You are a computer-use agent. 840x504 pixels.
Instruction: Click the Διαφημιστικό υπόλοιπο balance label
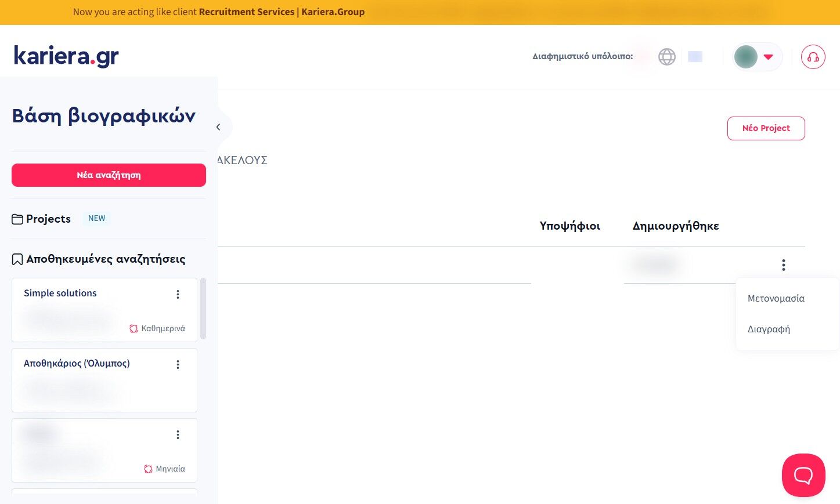(x=583, y=56)
